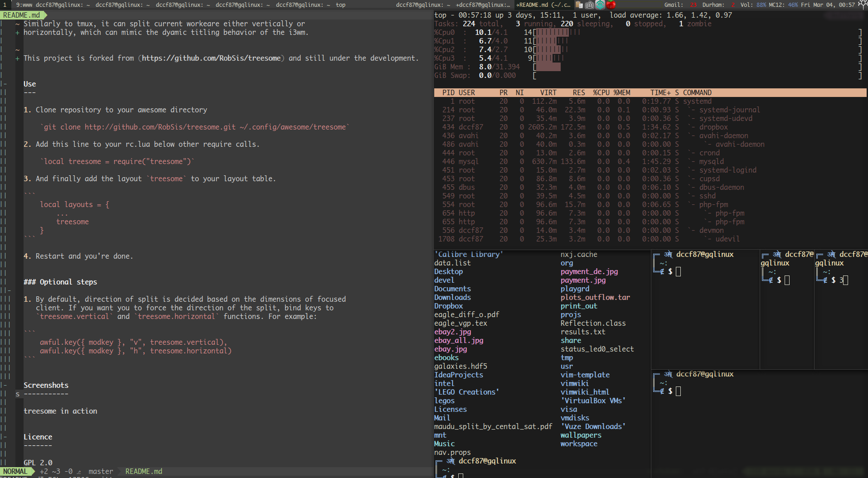Click ebay_all.jpg in the file listing
Viewport: 868px width, 478px height.
pos(459,340)
